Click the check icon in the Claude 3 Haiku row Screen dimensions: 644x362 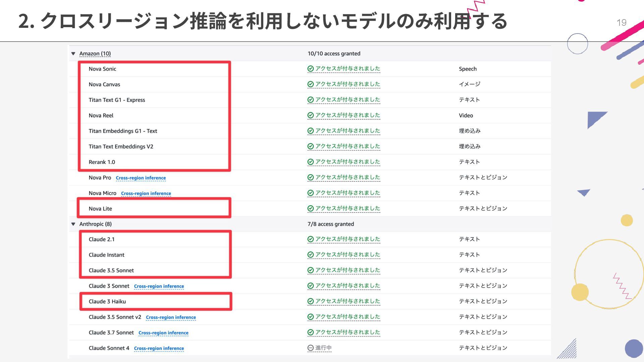(311, 301)
